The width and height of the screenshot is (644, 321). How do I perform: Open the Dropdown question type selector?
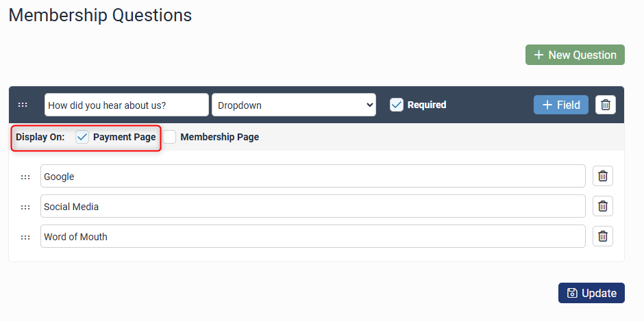[x=294, y=105]
